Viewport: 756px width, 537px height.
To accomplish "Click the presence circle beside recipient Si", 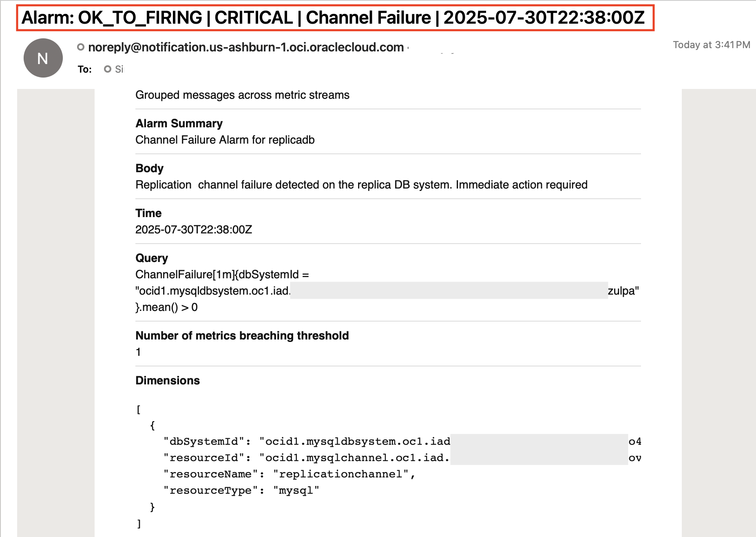I will (x=108, y=69).
